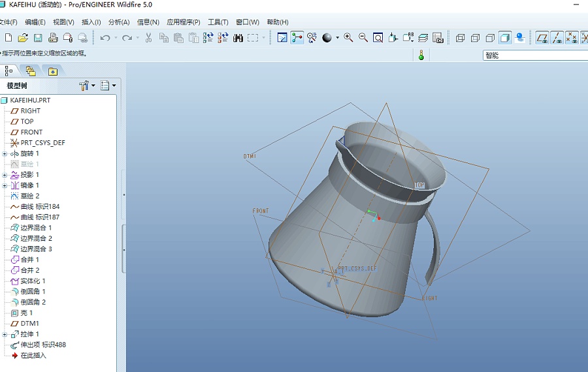The image size is (588, 372).
Task: Expand the 旋转 1 feature
Action: pyautogui.click(x=5, y=153)
